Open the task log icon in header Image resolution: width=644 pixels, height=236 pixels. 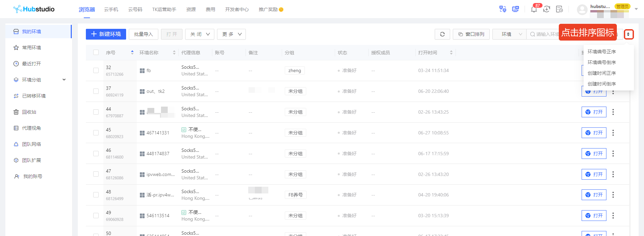tap(559, 9)
